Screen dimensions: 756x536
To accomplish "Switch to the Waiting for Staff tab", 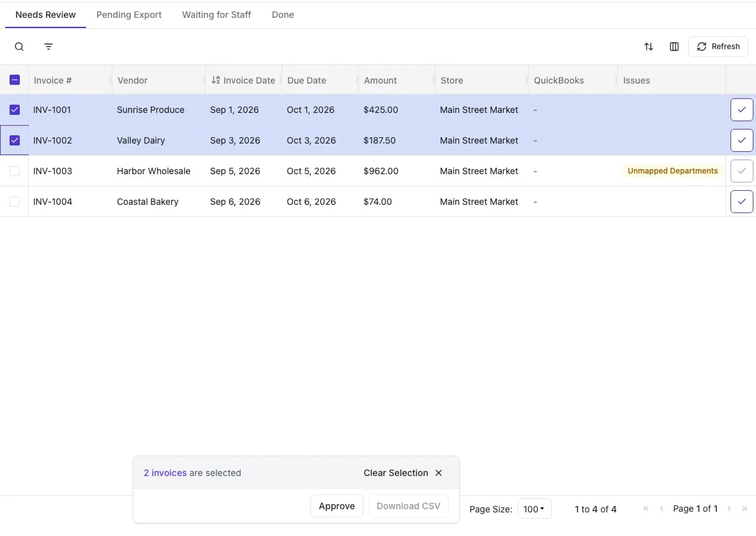I will point(216,15).
